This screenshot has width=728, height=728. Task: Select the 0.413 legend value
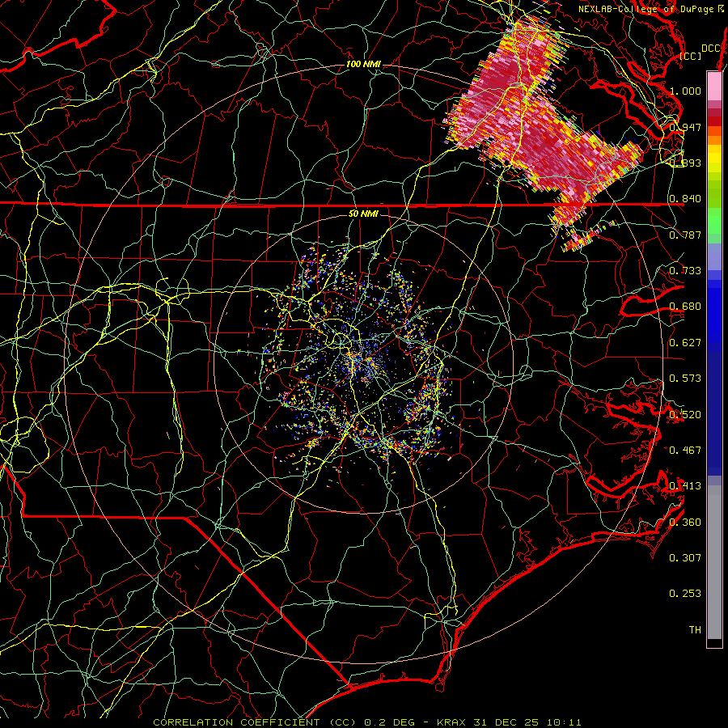(x=685, y=486)
